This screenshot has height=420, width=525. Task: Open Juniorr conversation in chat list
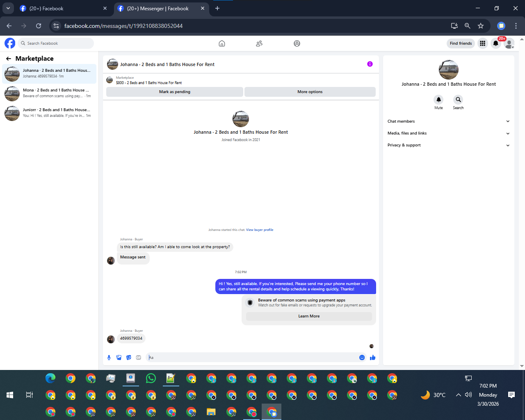pyautogui.click(x=49, y=113)
